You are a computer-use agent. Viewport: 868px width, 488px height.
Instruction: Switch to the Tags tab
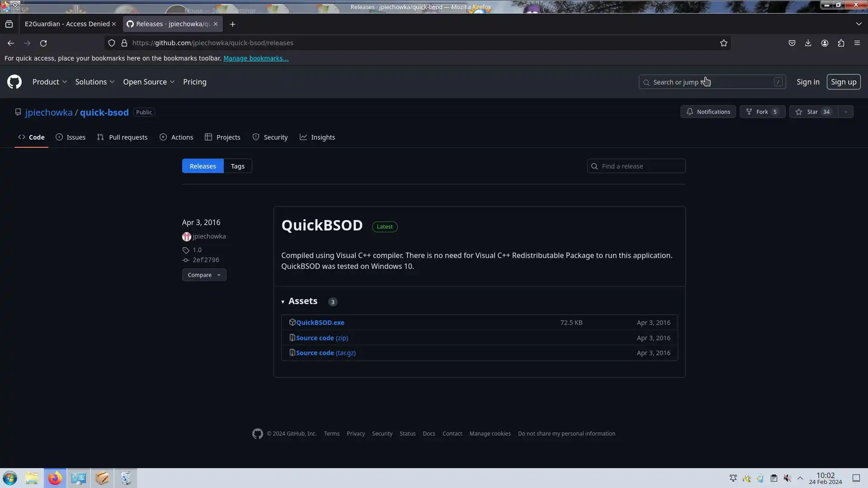237,166
